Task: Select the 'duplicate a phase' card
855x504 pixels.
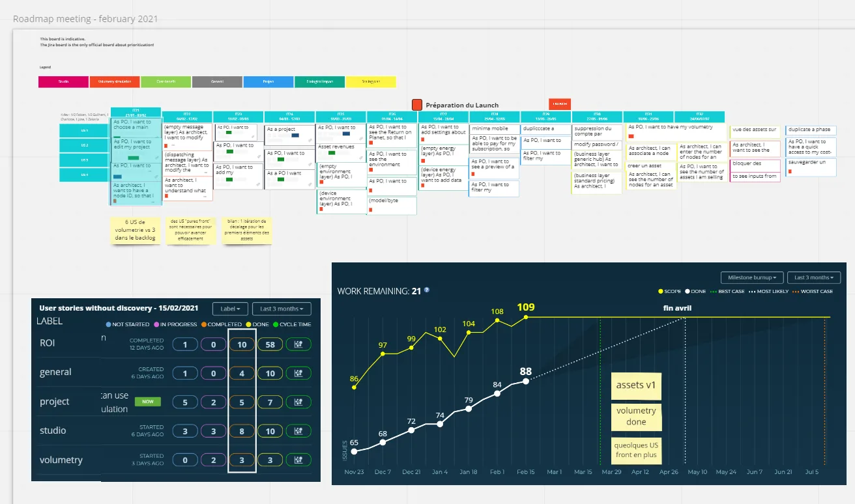Action: coord(810,130)
